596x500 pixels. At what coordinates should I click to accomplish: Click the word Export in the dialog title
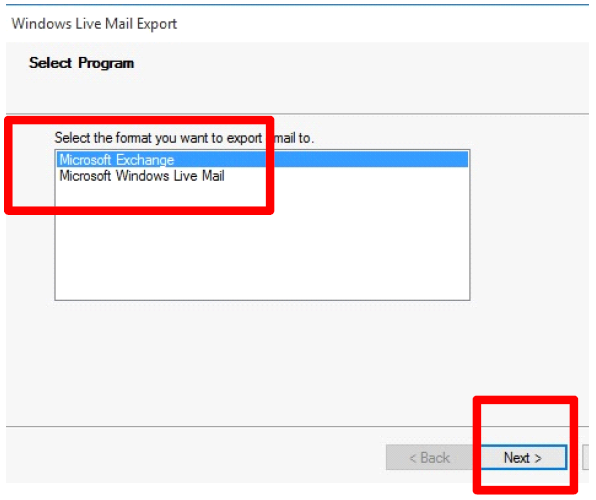pyautogui.click(x=157, y=24)
